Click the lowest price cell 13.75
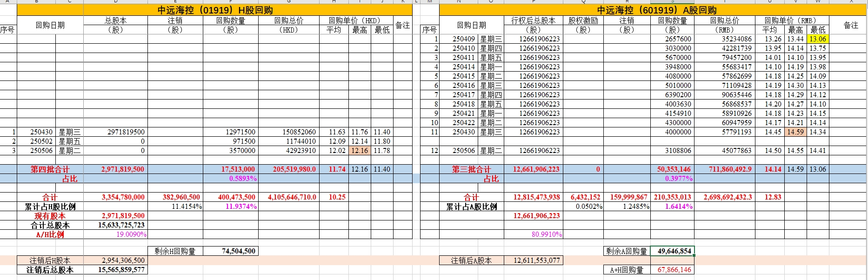The image size is (868, 280). pos(818,48)
